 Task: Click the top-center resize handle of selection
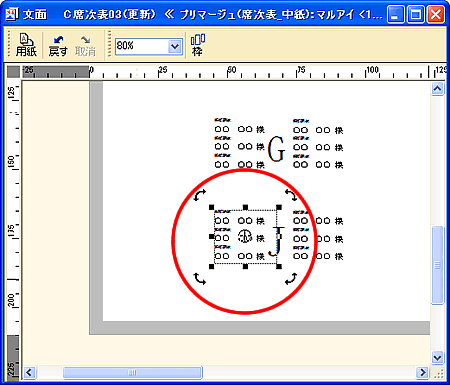pos(245,207)
